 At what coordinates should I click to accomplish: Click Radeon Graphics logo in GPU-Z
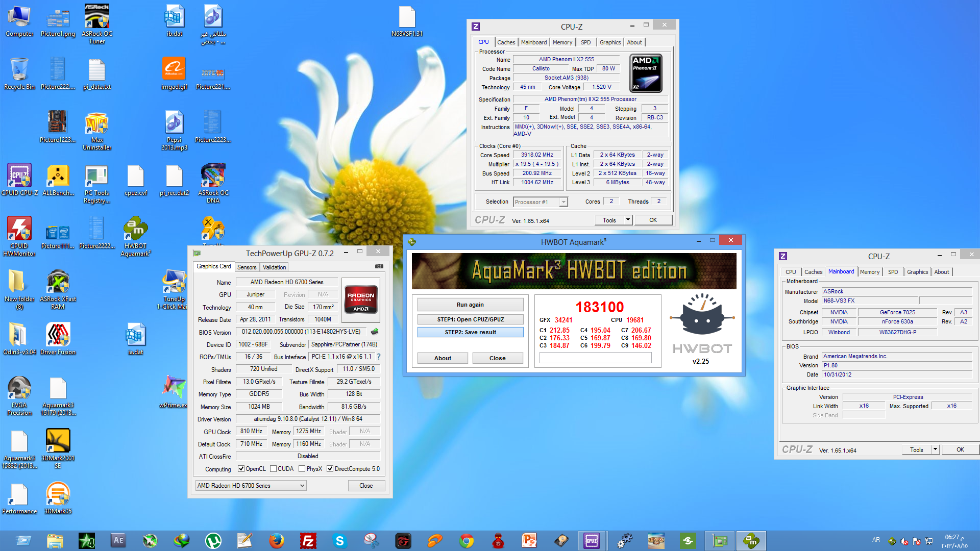tap(361, 299)
